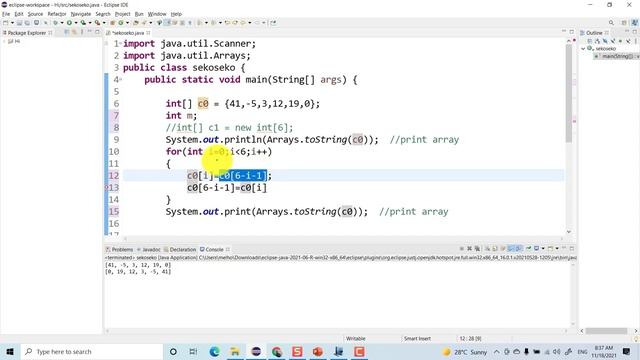Click the Pin Console icon

529,248
